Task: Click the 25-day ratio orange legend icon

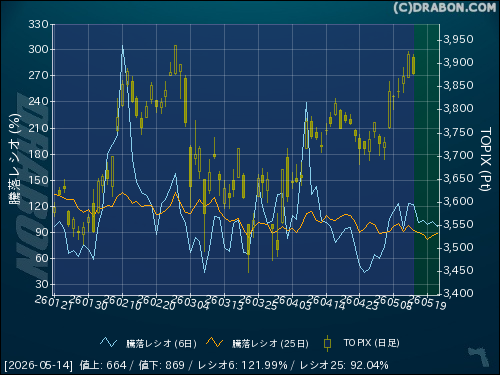Action: (x=214, y=342)
